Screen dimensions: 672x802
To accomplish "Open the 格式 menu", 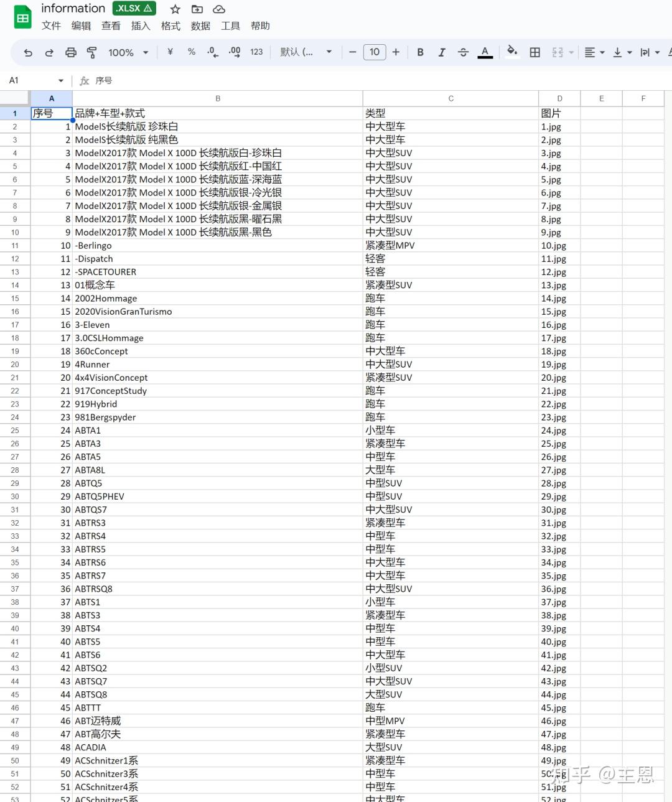I will coord(170,26).
